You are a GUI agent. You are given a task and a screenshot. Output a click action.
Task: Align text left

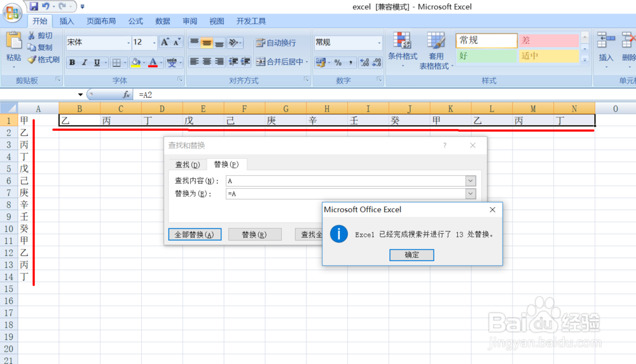pyautogui.click(x=194, y=62)
